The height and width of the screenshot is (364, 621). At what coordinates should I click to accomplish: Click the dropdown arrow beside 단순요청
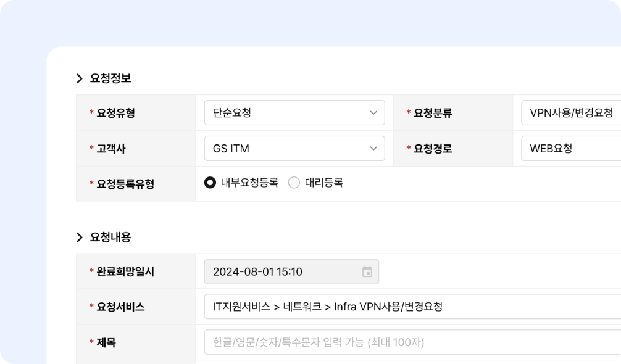coord(373,113)
